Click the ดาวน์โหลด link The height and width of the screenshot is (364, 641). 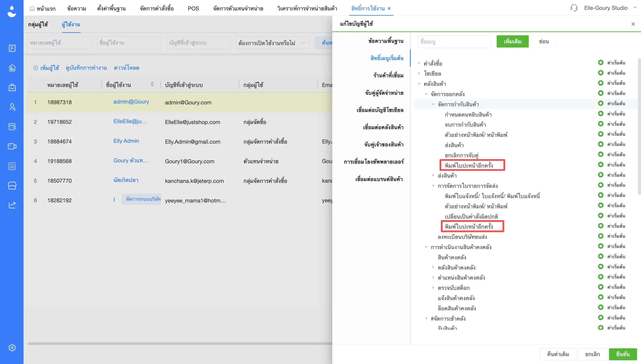(126, 68)
